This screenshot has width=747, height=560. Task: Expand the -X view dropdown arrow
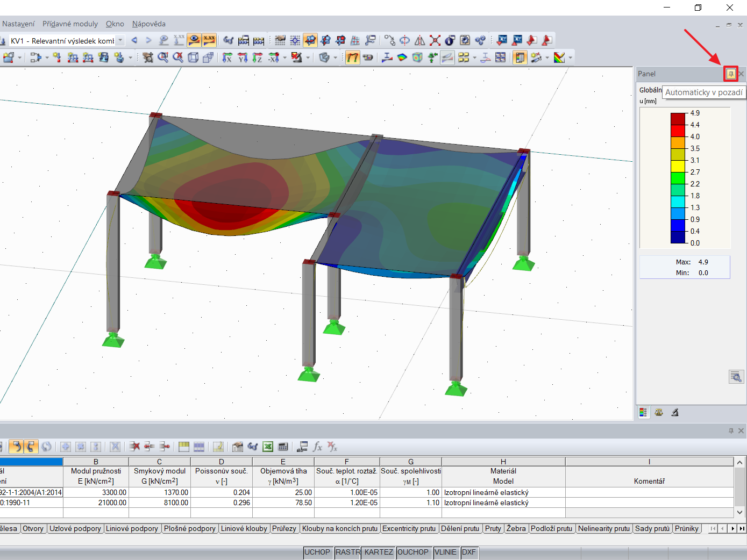tap(284, 58)
